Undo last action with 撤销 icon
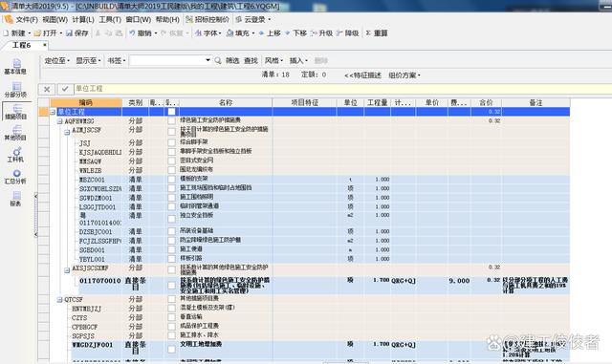This screenshot has height=364, width=612. pyautogui.click(x=132, y=33)
